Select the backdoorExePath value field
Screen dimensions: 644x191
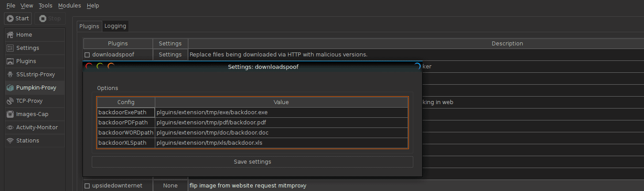pos(281,112)
